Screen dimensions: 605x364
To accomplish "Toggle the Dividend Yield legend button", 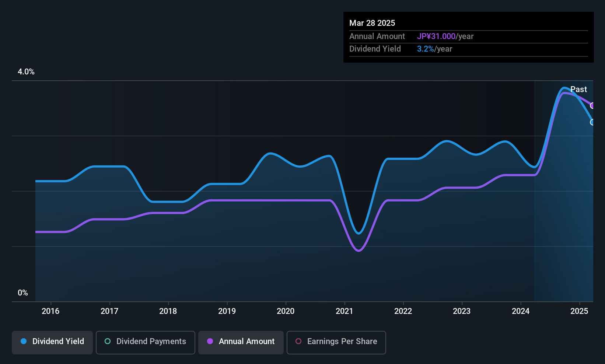I will 52,342.
